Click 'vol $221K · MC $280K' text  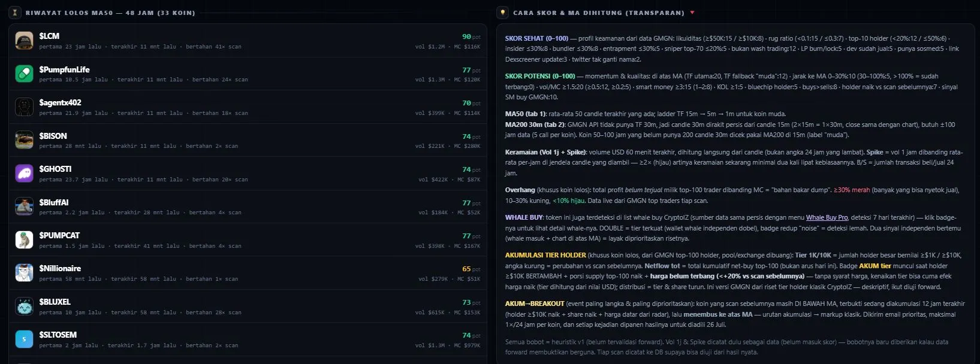[448, 146]
